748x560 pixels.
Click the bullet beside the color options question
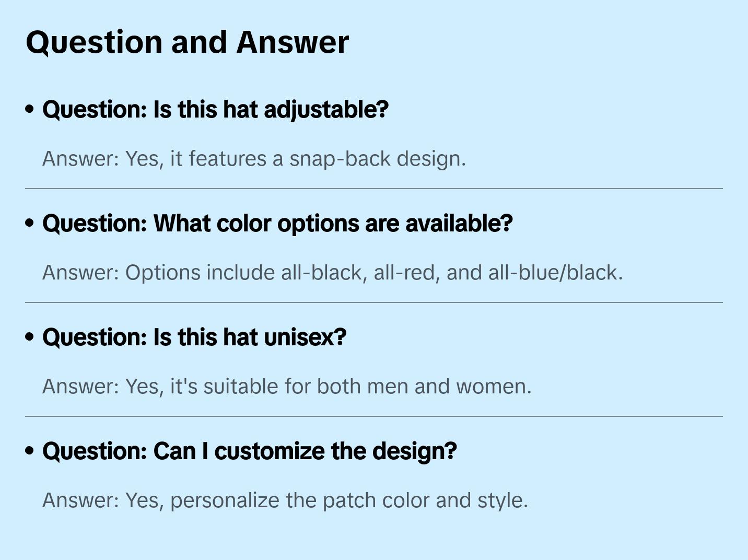pos(30,223)
